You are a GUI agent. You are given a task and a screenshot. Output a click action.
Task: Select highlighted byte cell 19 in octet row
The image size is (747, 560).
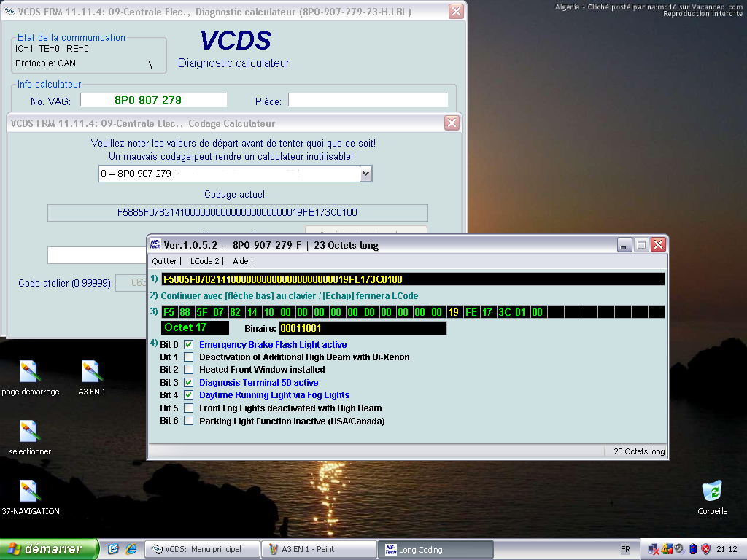pyautogui.click(x=454, y=312)
